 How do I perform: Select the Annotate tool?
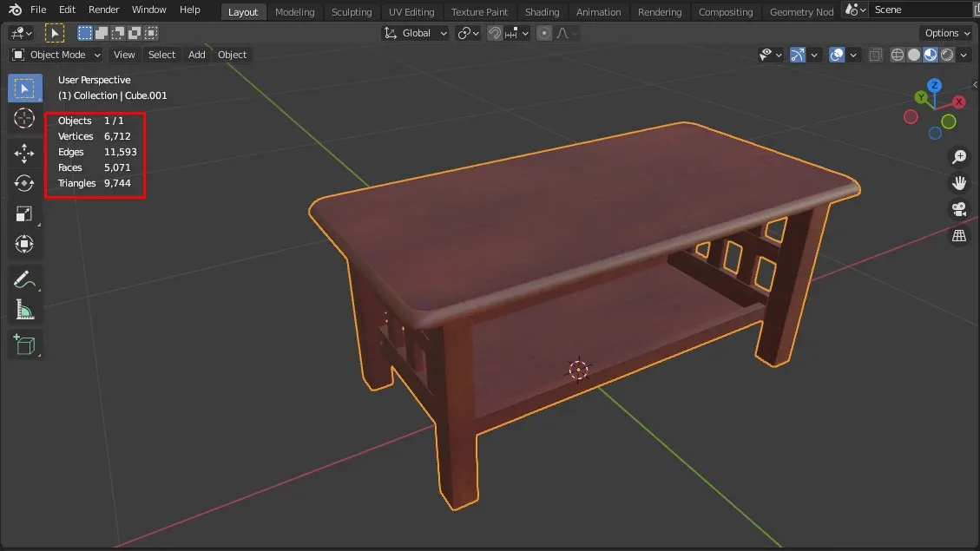tap(24, 279)
